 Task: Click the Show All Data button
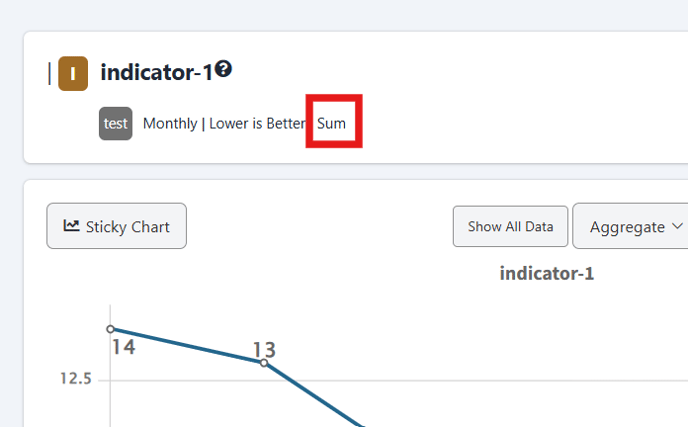click(510, 226)
